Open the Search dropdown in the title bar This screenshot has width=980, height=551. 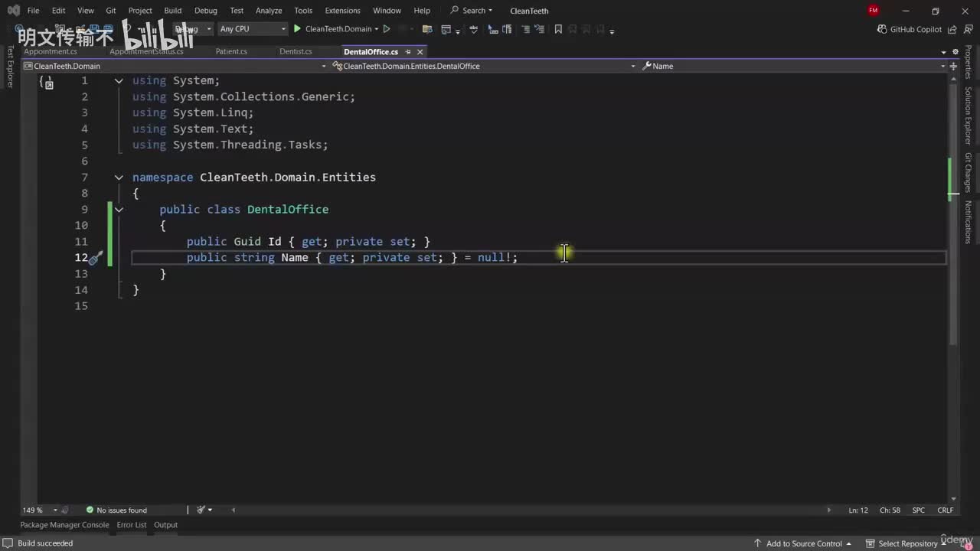point(472,11)
